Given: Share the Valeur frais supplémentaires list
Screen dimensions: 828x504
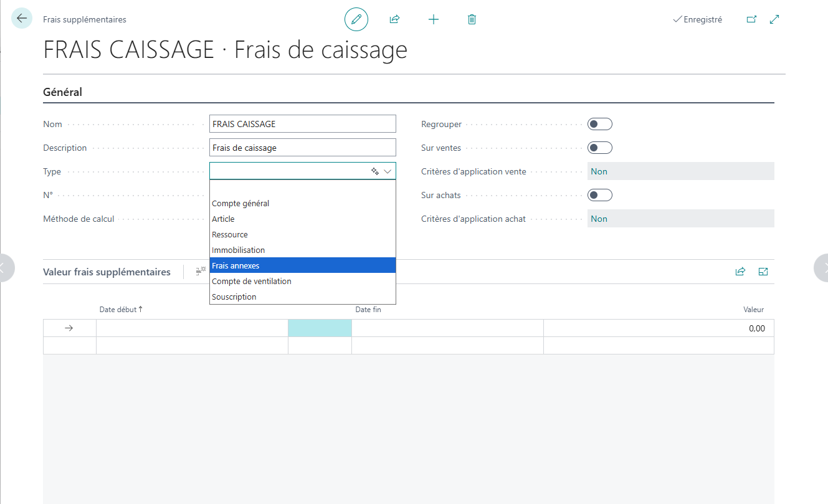Looking at the screenshot, I should tap(740, 272).
